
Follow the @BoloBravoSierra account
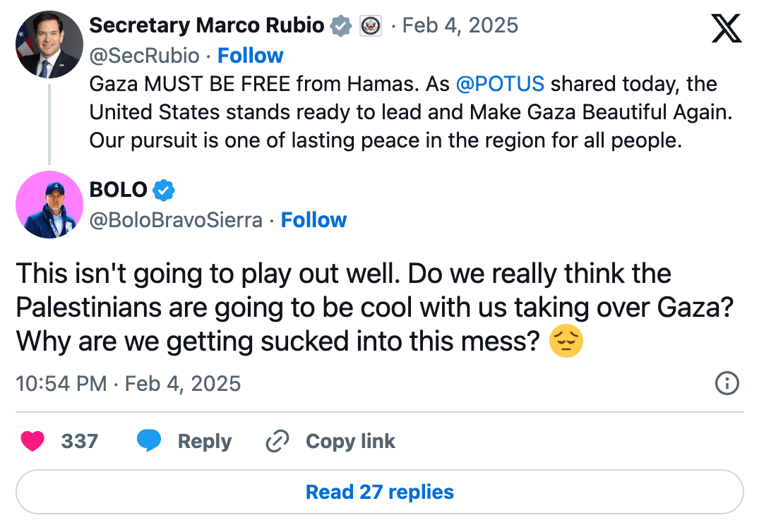coord(313,220)
